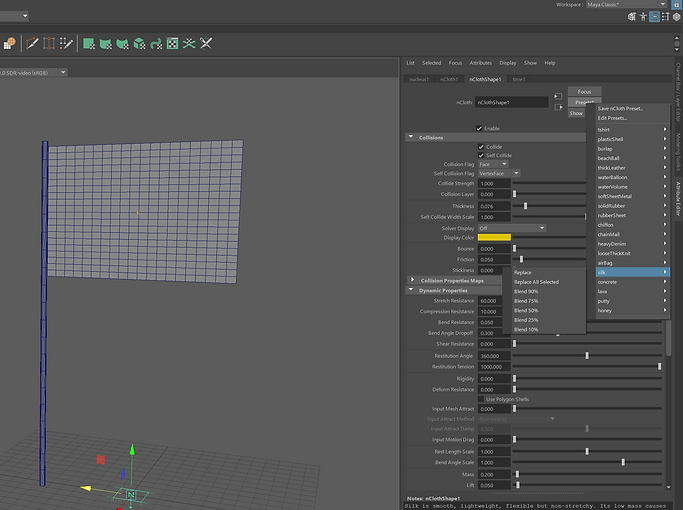Collapse the Dynamic Properties section
The image size is (683, 510).
click(x=411, y=290)
